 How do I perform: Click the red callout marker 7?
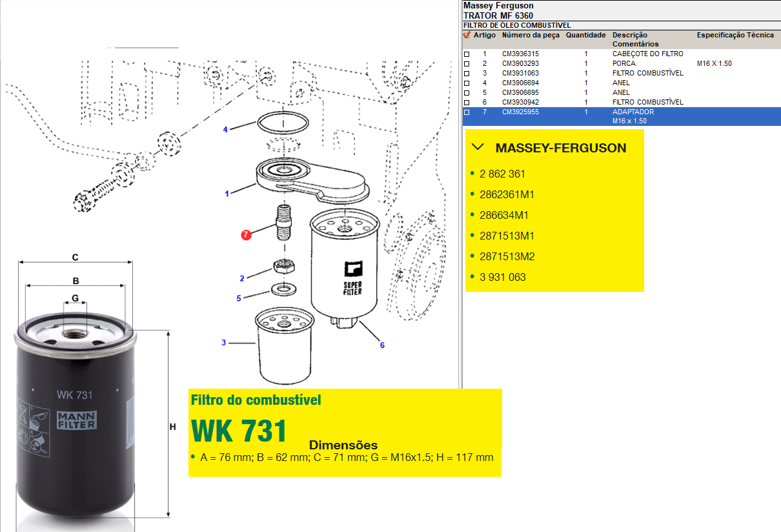tap(246, 236)
